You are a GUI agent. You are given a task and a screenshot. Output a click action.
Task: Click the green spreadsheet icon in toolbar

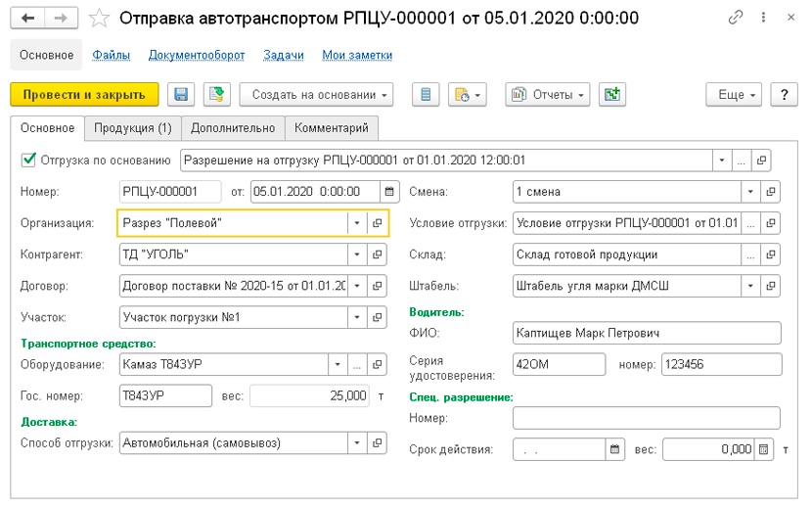613,95
